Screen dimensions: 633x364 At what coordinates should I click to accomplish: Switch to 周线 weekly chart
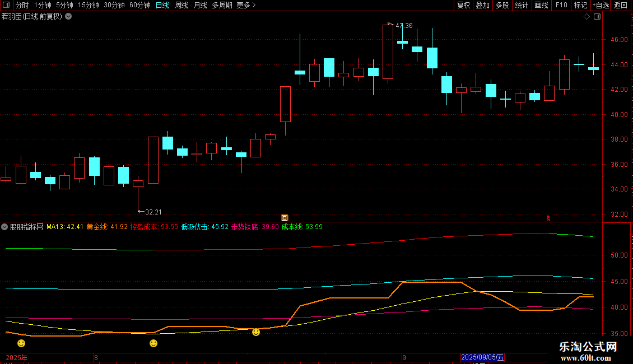(181, 5)
